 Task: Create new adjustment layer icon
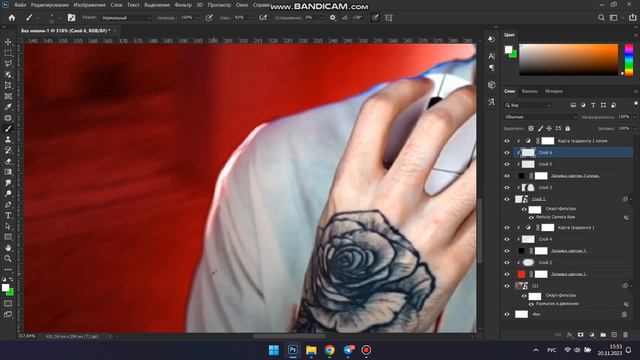pos(592,335)
